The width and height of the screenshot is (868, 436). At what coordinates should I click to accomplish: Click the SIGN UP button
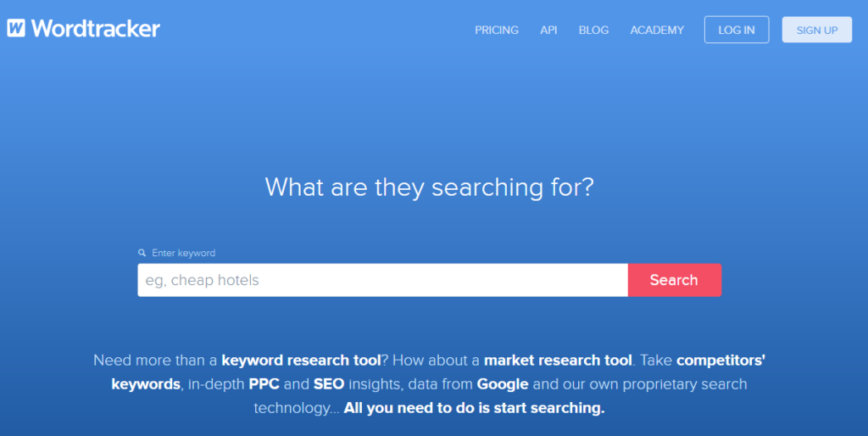(817, 30)
